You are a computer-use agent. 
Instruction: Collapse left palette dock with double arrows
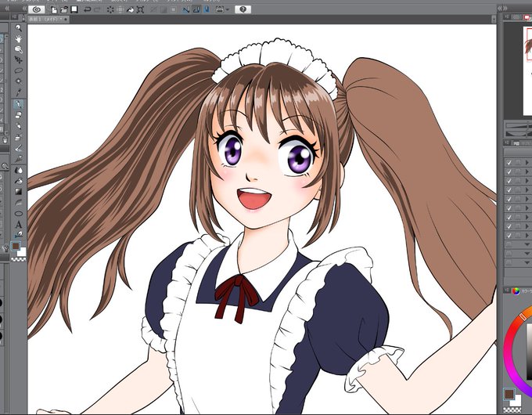(x=24, y=9)
